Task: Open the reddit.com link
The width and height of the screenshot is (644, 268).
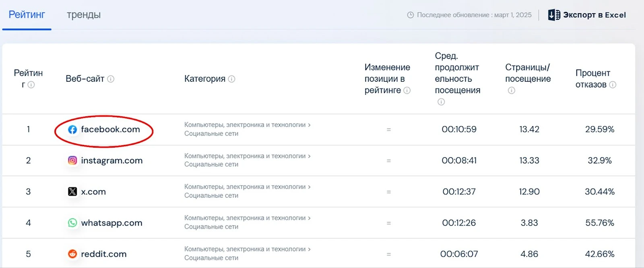Action: (104, 254)
